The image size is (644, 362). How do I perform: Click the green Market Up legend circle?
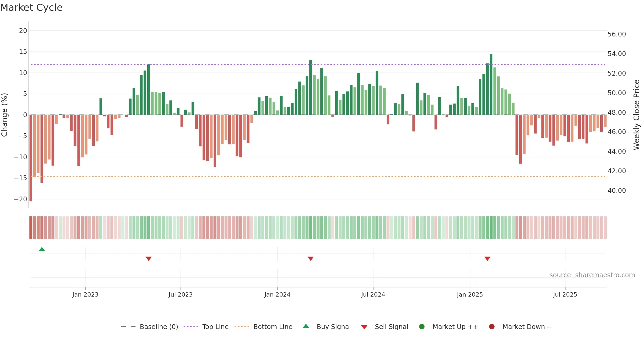(x=422, y=327)
